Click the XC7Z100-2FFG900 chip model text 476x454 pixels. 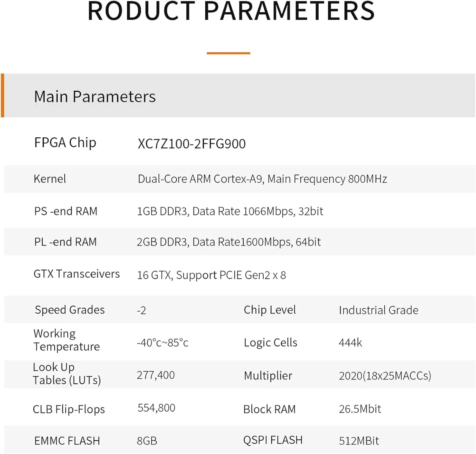pos(191,144)
